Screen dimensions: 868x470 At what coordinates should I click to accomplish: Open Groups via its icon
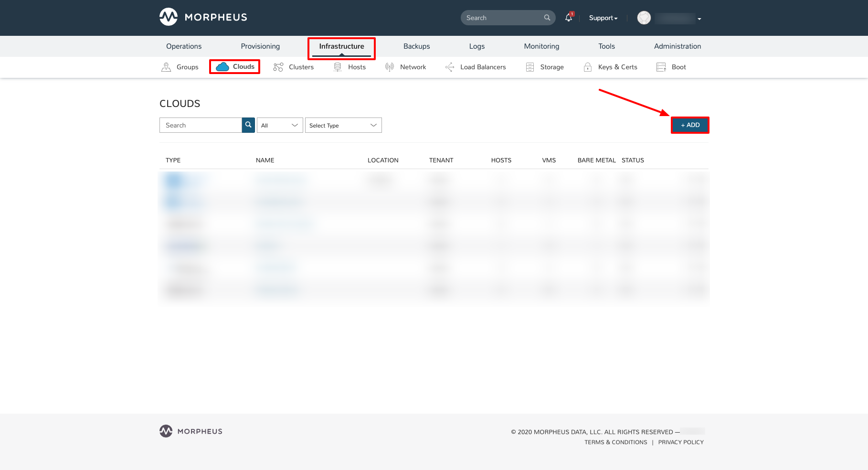(x=166, y=67)
